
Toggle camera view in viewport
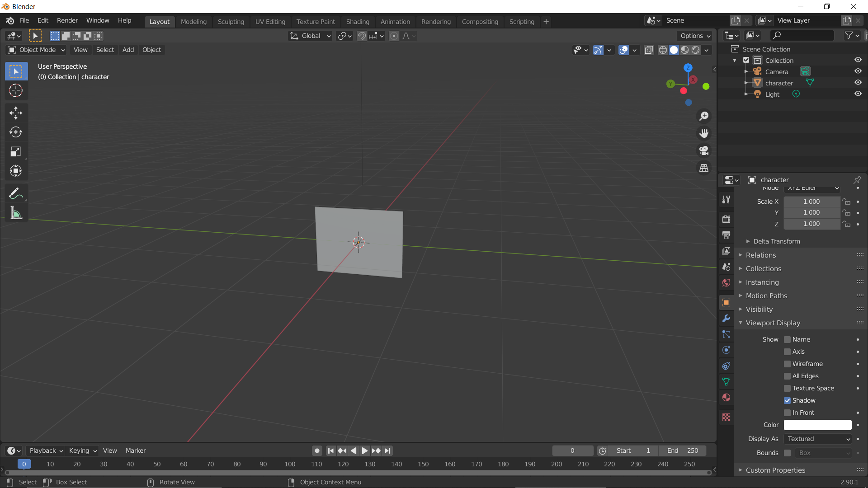coord(704,150)
